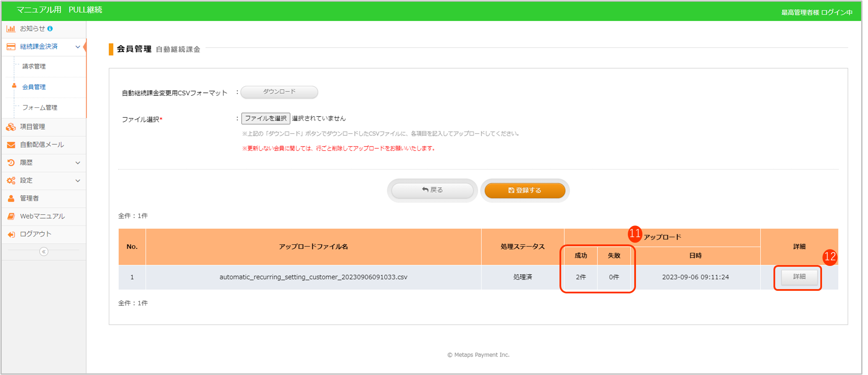
Task: Select 会員管理 in the sidebar submenu
Action: (x=34, y=87)
